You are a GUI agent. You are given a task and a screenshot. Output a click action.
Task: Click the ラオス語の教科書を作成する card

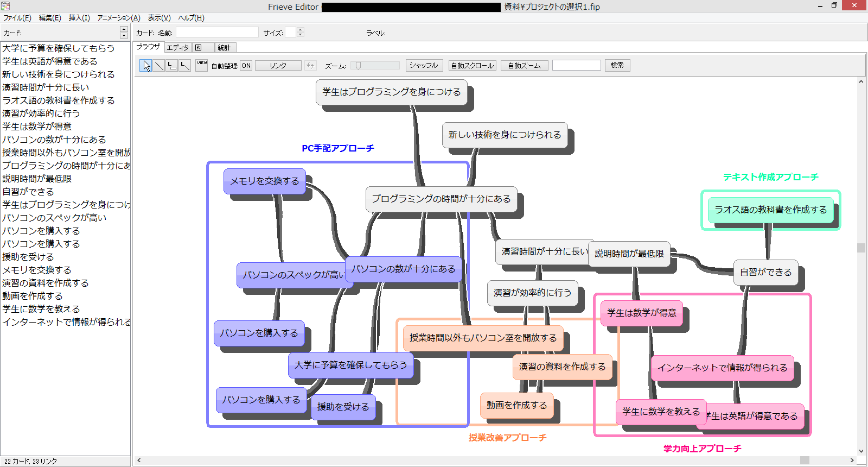771,210
